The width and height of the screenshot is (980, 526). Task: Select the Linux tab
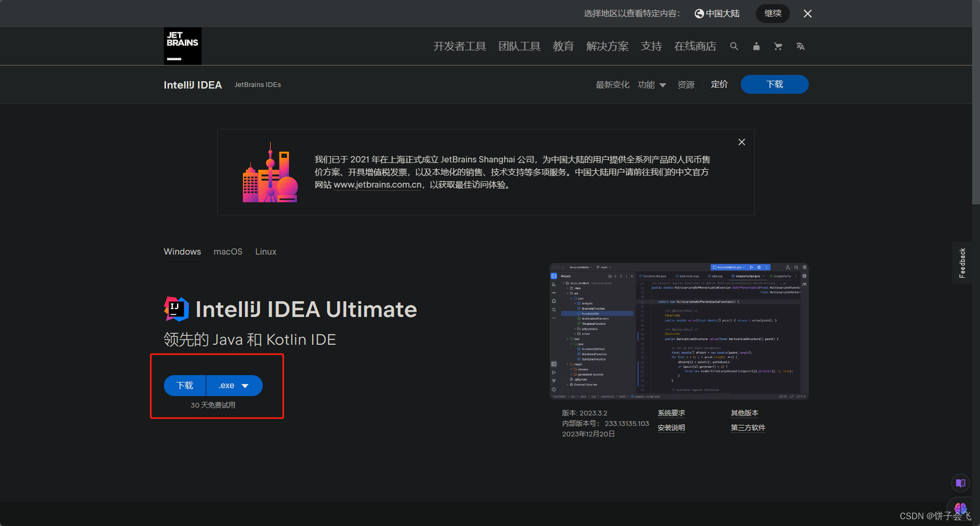tap(265, 251)
